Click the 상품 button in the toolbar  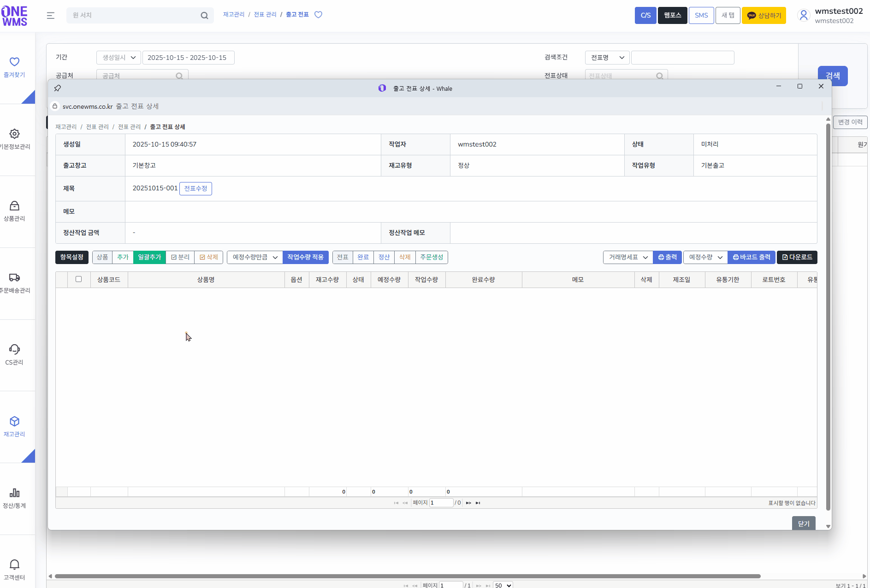coord(102,257)
